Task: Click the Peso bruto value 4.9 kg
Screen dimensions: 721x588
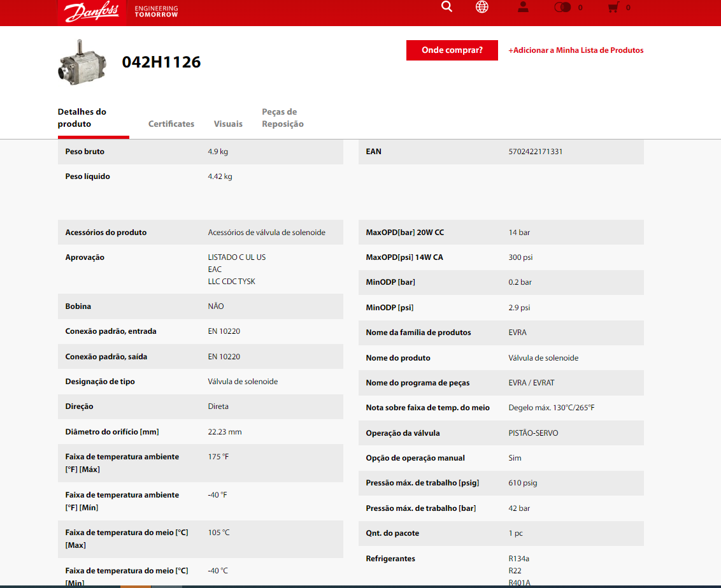Action: 218,152
